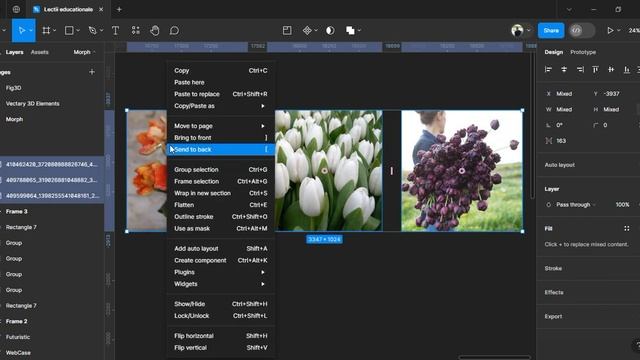Select the Move tool
640x360 pixels.
22,31
